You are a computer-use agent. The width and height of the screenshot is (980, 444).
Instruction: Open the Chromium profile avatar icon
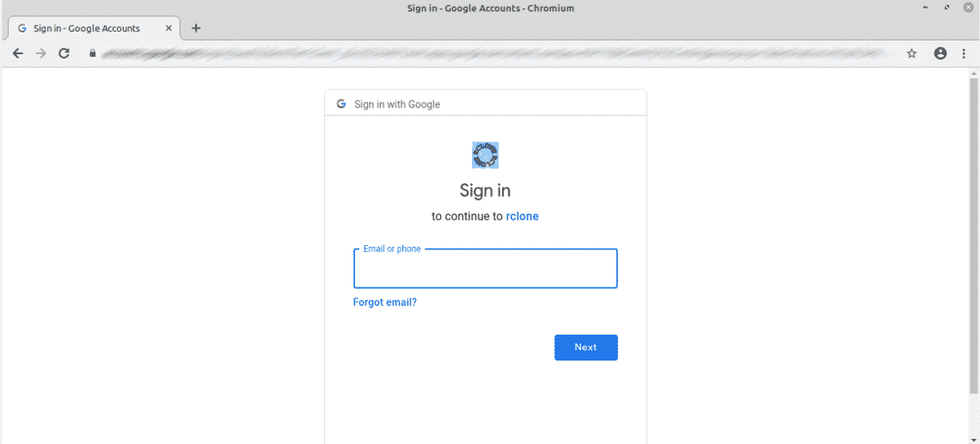[940, 54]
